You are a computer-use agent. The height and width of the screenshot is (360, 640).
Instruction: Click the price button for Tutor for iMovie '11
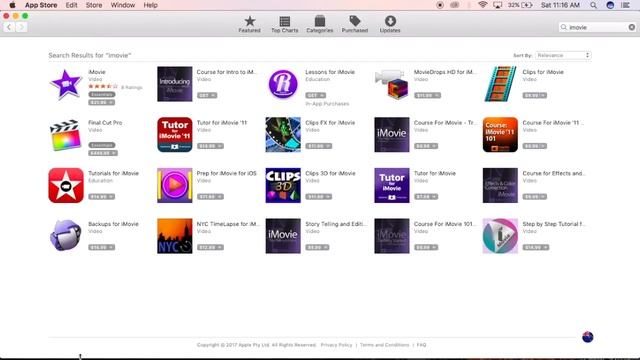210,146
